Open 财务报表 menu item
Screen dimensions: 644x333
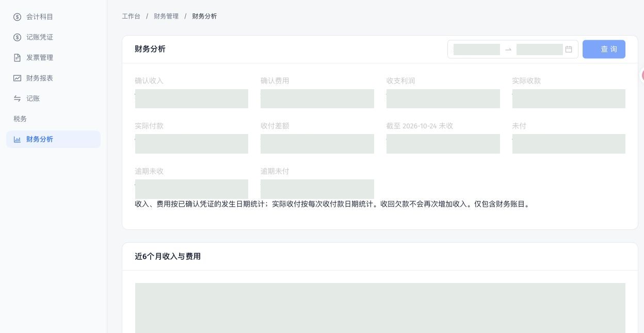54,78
